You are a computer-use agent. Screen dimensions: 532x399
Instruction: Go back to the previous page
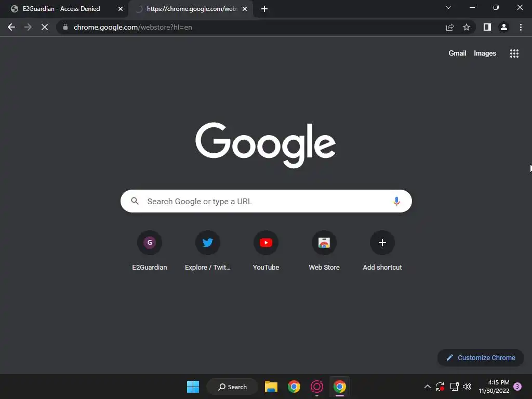pyautogui.click(x=11, y=27)
